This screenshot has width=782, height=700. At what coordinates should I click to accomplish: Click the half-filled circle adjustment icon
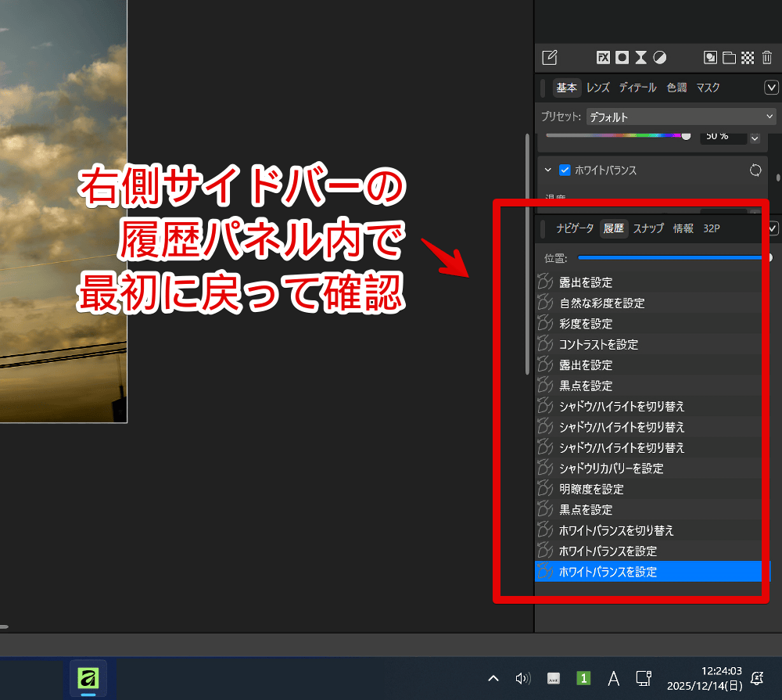pyautogui.click(x=660, y=57)
